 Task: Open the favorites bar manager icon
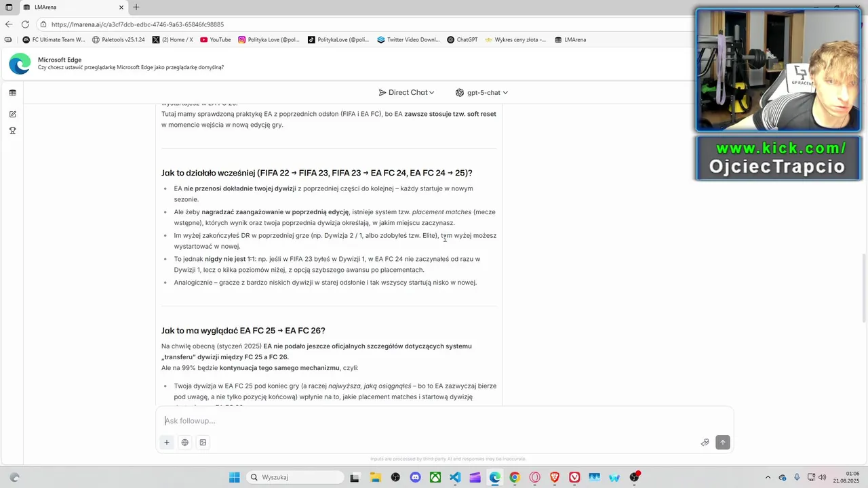click(8, 39)
